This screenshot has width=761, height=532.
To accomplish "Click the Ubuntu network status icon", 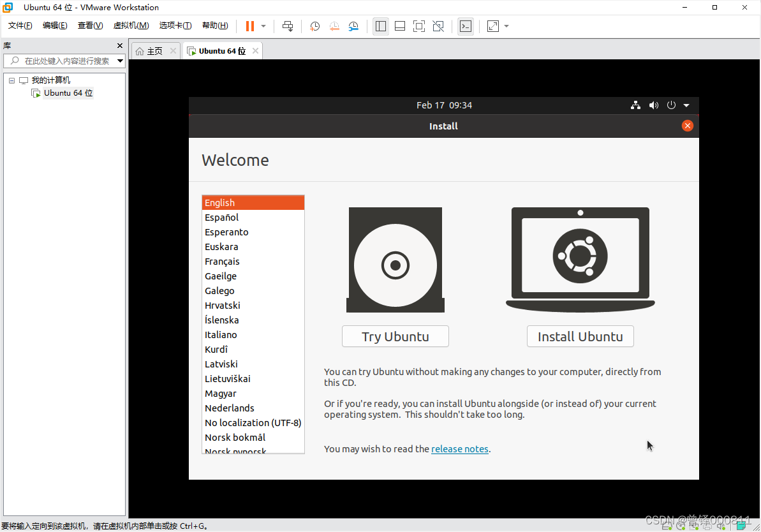I will click(635, 105).
